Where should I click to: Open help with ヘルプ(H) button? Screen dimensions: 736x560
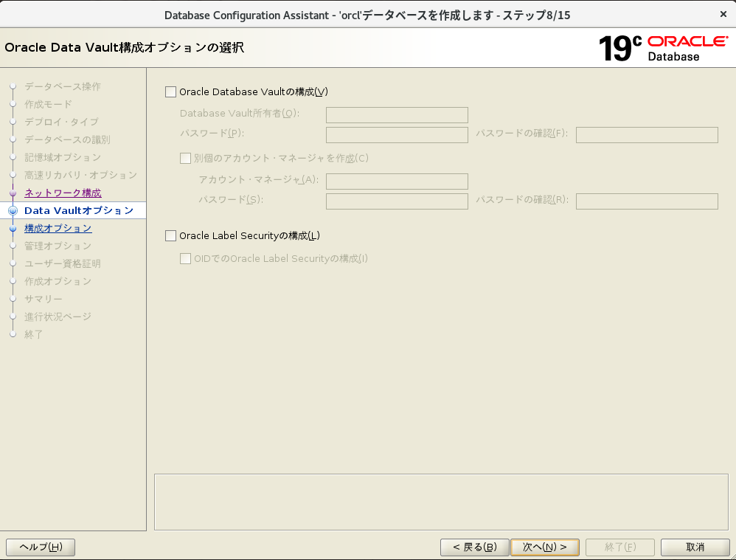(41, 547)
